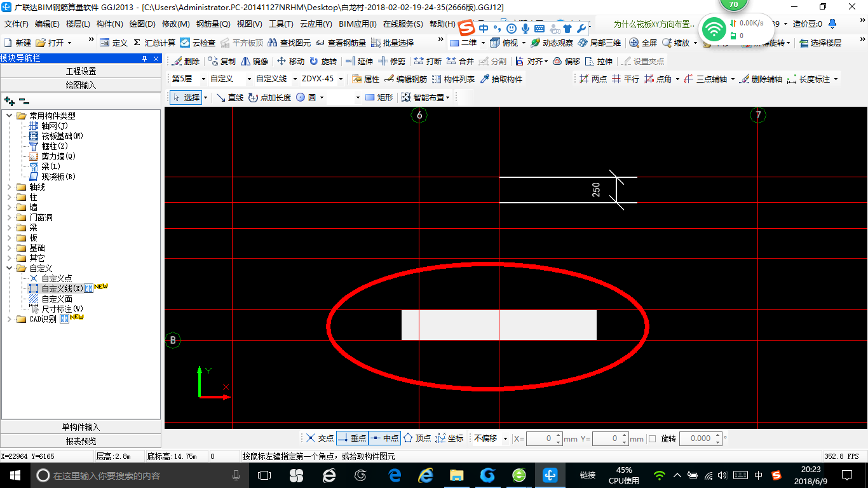The height and width of the screenshot is (488, 868).
Task: Open the 云应用(Y) menu
Action: click(316, 24)
